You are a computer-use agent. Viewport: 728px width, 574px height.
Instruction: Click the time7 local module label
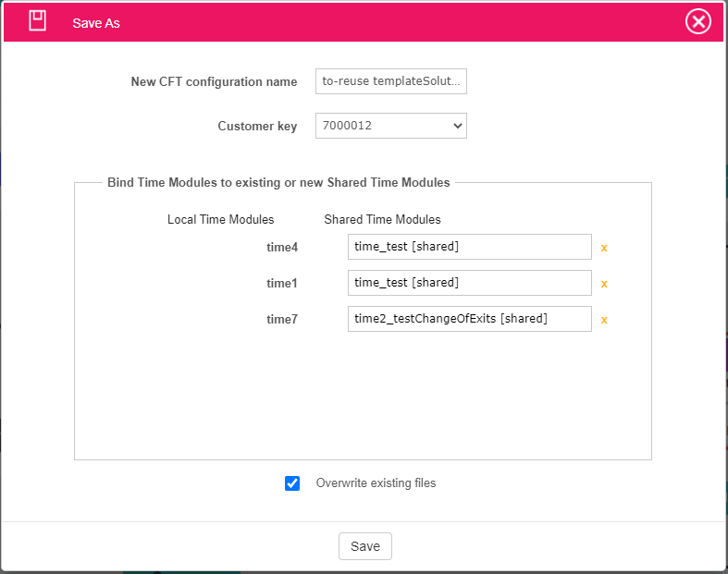282,319
